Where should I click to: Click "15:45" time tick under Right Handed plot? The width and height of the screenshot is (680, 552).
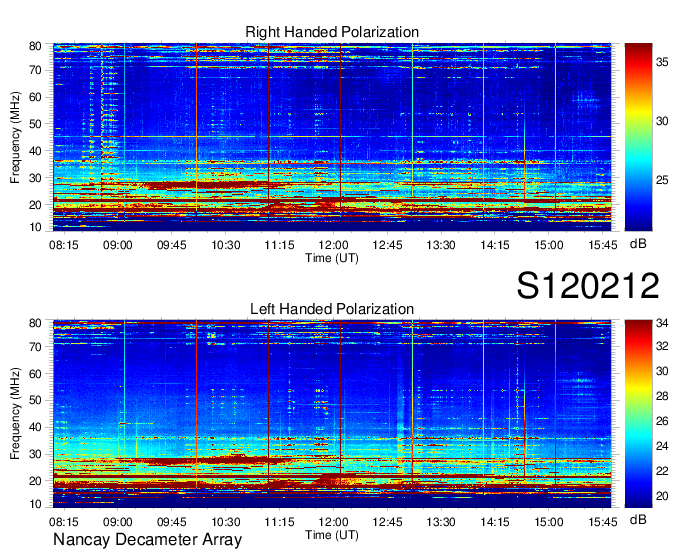click(x=603, y=245)
